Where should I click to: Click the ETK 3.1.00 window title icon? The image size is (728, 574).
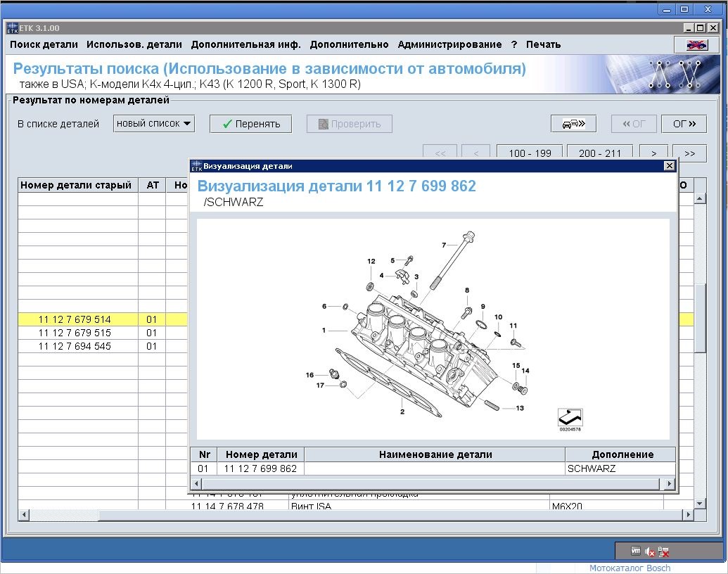[12, 28]
